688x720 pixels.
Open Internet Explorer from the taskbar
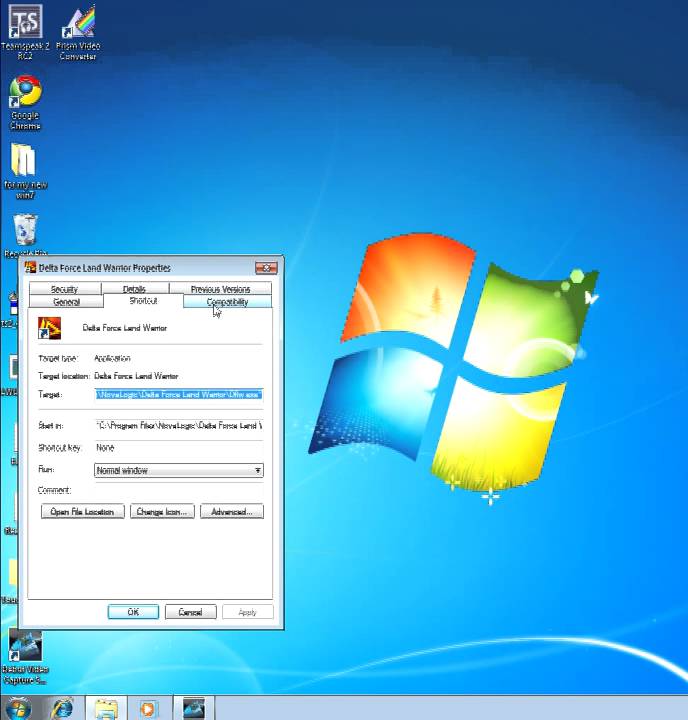coord(62,708)
